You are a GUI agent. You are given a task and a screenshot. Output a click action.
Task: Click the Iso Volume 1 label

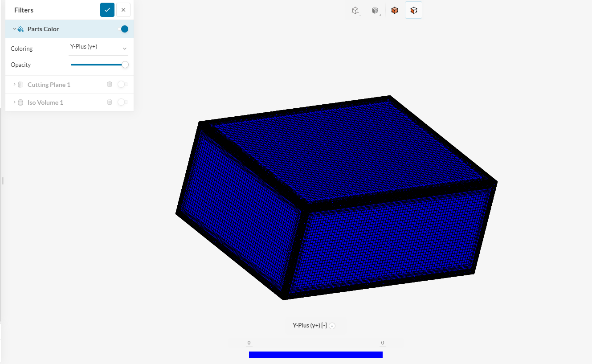pyautogui.click(x=45, y=102)
